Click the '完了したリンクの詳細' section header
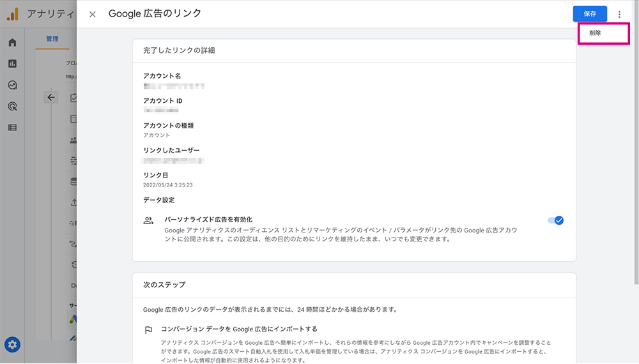 click(x=179, y=50)
